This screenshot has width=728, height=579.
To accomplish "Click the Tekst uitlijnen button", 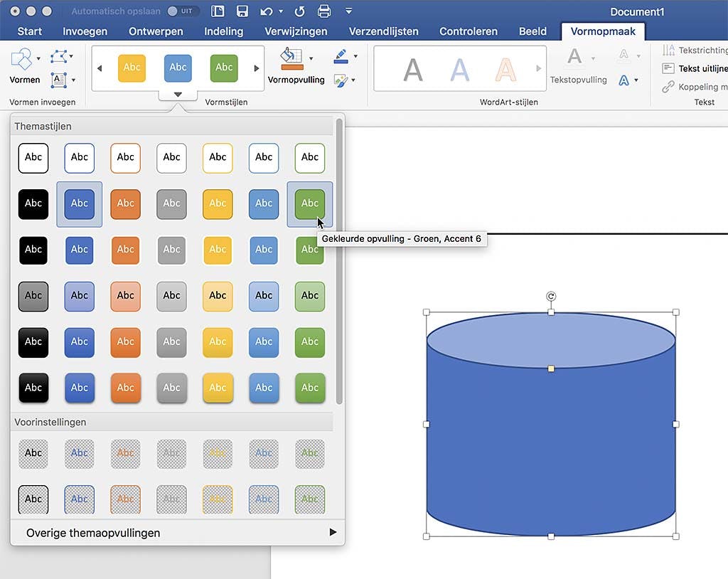I will tap(695, 68).
